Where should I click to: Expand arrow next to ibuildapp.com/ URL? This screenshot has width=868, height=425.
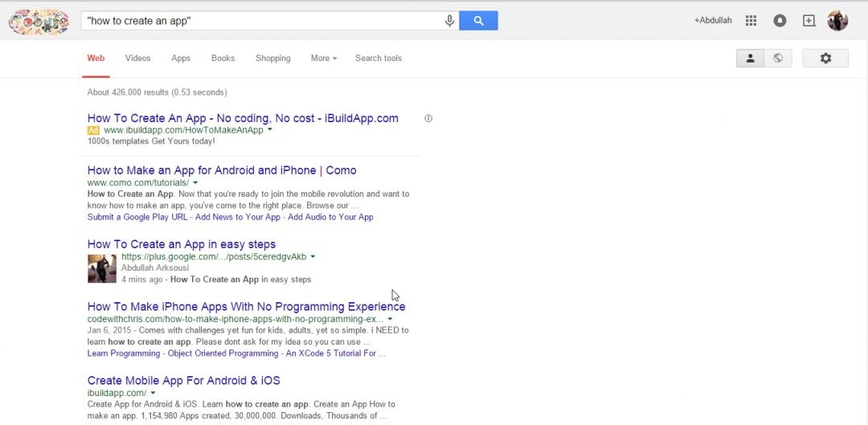[x=153, y=394]
